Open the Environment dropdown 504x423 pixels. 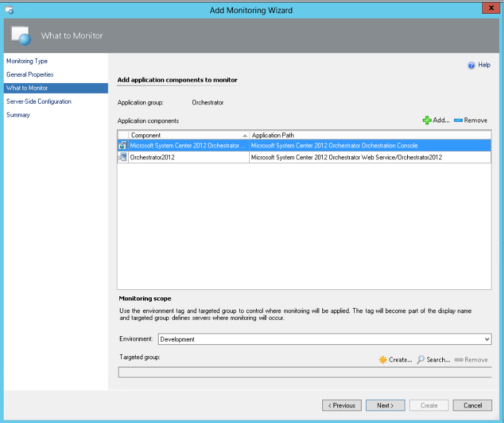[x=487, y=339]
